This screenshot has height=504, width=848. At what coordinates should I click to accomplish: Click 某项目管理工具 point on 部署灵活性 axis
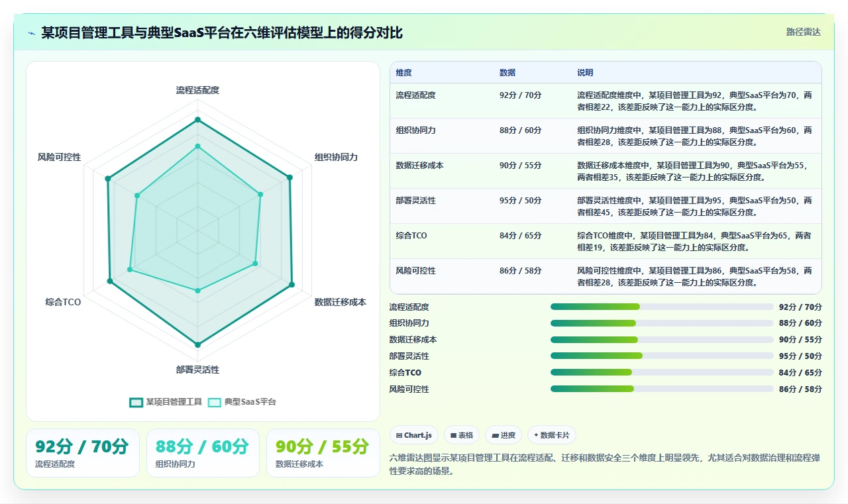click(197, 344)
